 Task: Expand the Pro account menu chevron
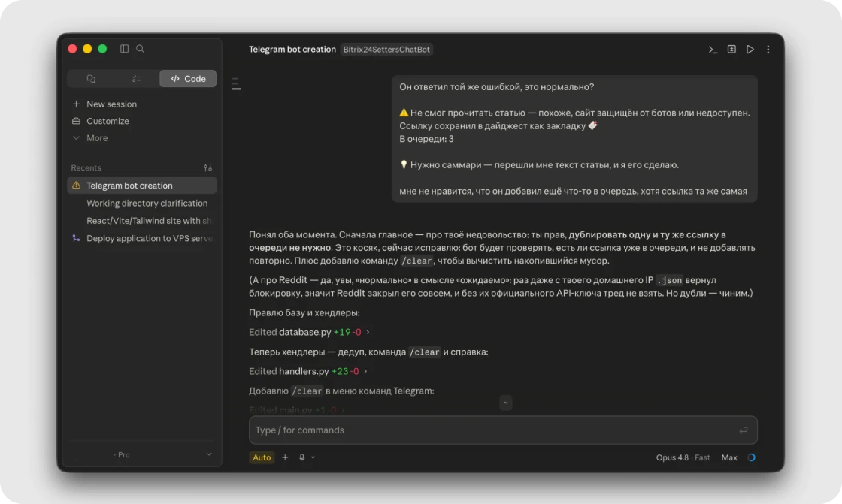point(209,454)
